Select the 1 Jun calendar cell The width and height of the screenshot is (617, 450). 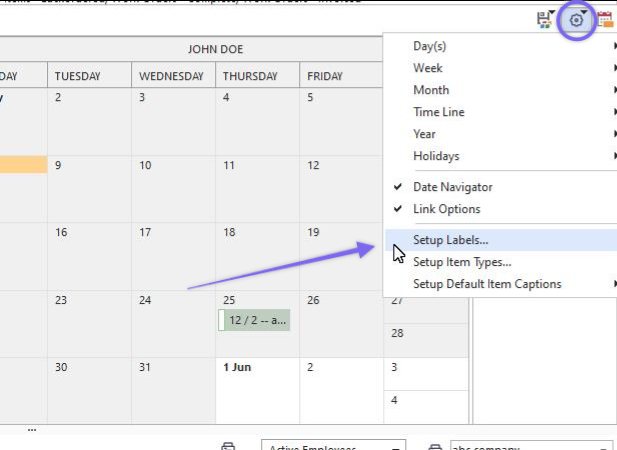257,390
